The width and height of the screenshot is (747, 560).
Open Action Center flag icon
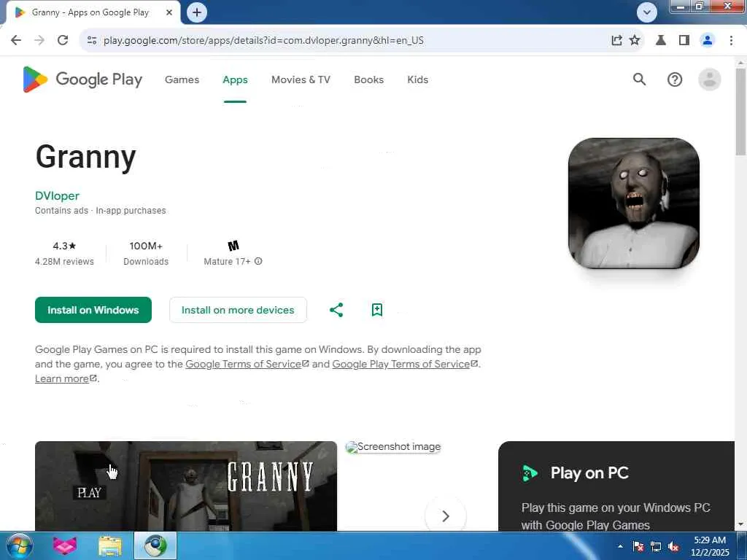pyautogui.click(x=638, y=546)
